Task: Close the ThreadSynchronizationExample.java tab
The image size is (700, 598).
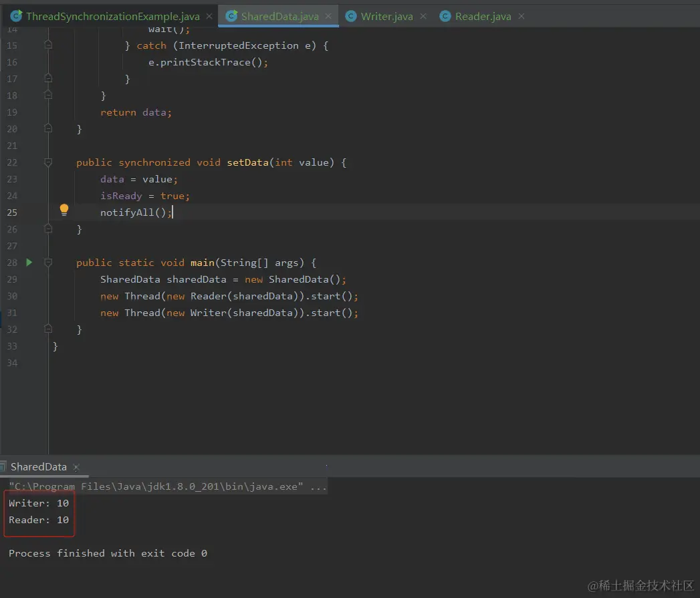Action: [209, 17]
